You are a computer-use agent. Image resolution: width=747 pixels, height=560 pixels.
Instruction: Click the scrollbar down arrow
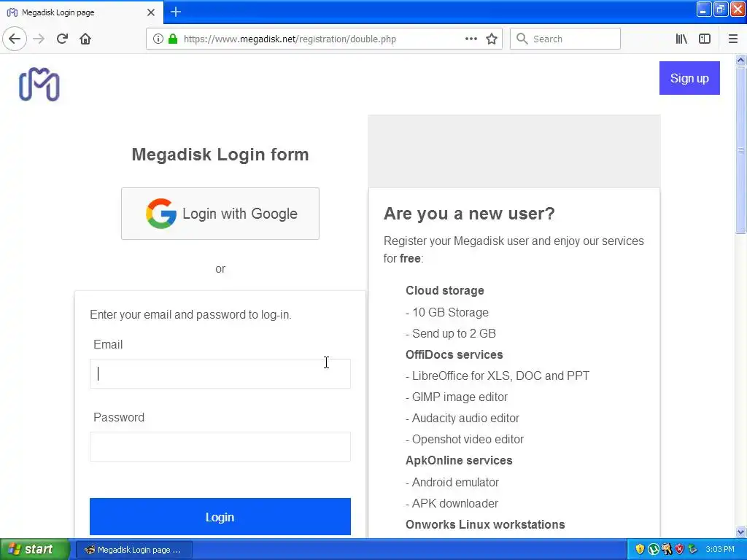pos(740,532)
